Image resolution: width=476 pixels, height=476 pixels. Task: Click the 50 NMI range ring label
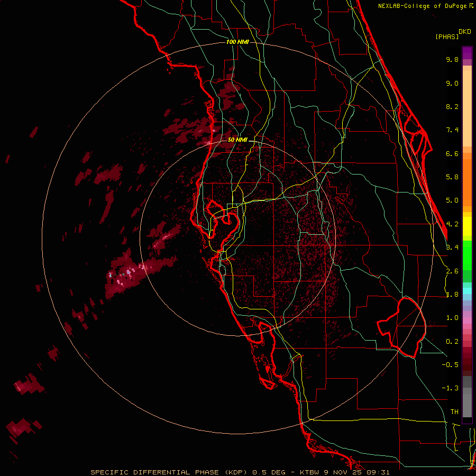237,140
